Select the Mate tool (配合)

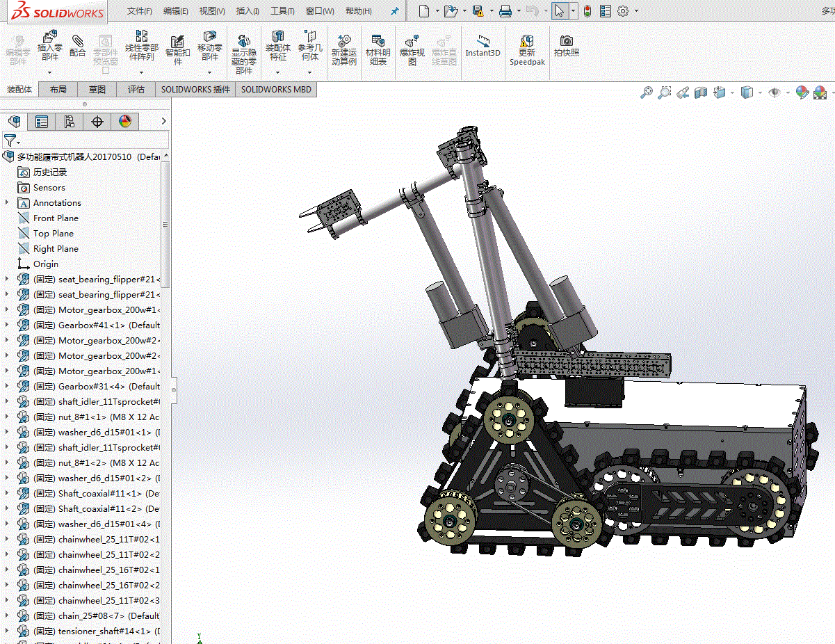78,46
